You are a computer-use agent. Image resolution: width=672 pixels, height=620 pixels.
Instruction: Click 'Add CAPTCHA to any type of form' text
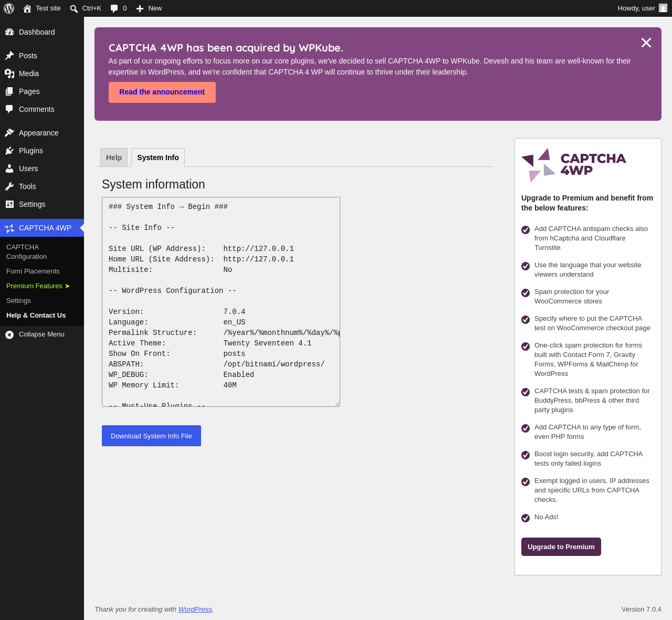coord(588,432)
